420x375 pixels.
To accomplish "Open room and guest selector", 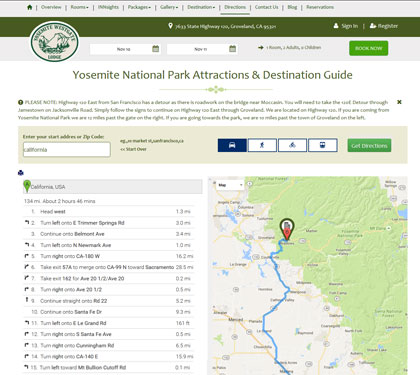I will (290, 48).
